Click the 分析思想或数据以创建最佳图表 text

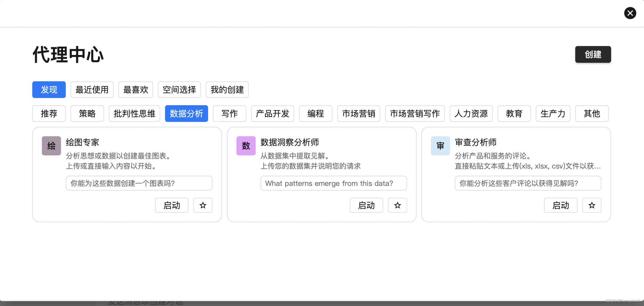coord(119,156)
